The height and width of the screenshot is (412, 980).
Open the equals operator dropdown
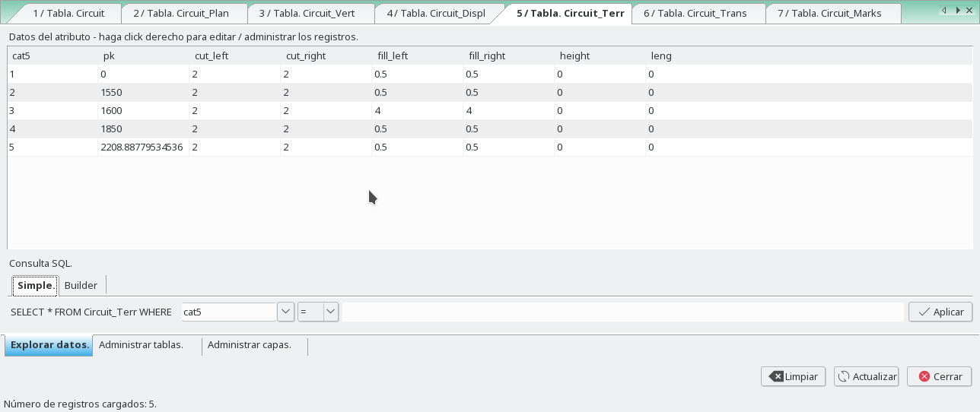point(330,312)
